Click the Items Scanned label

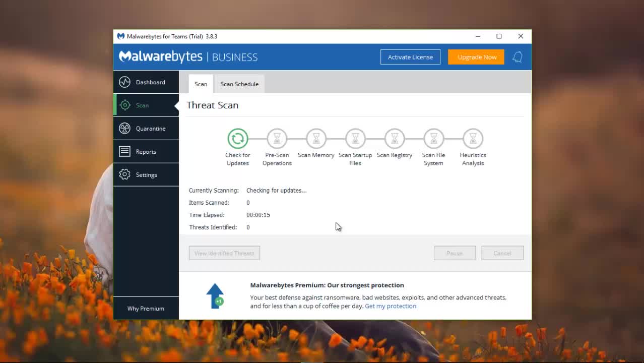209,203
